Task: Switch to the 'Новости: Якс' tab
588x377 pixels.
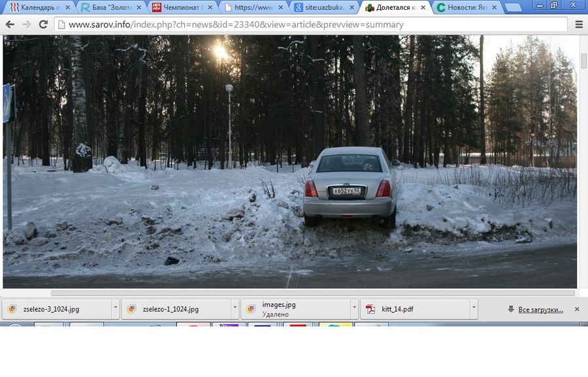Action: [x=465, y=8]
